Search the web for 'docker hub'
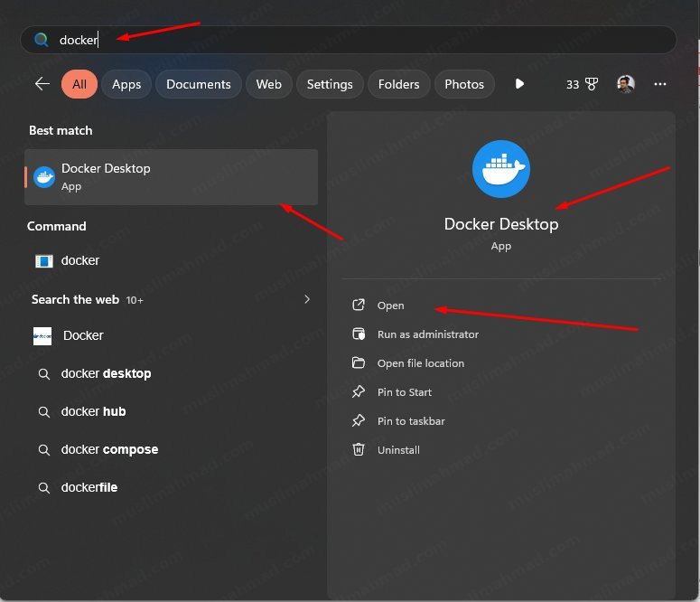This screenshot has width=700, height=602. tap(171, 411)
